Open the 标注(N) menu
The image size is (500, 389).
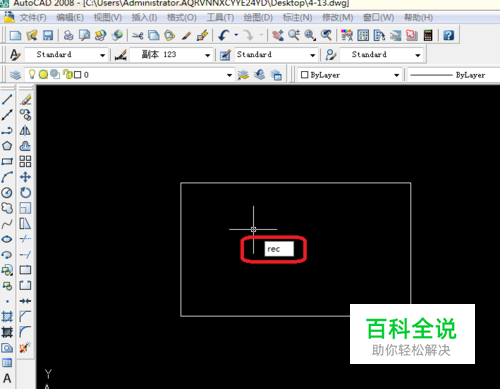(x=297, y=17)
